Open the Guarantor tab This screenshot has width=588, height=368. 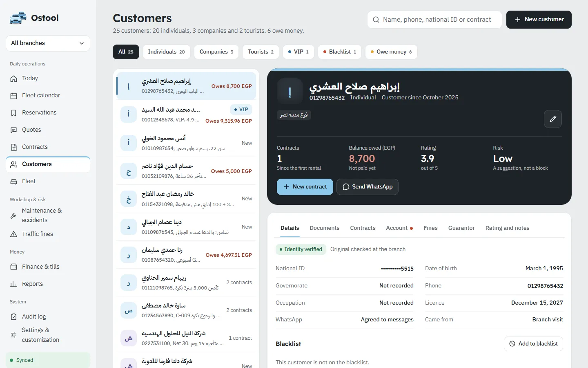[x=461, y=228]
